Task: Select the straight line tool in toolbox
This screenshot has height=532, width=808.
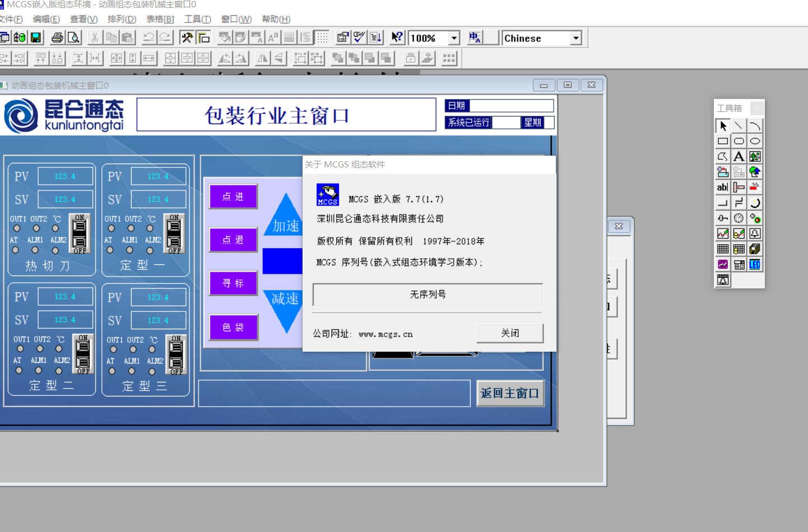Action: coord(739,126)
